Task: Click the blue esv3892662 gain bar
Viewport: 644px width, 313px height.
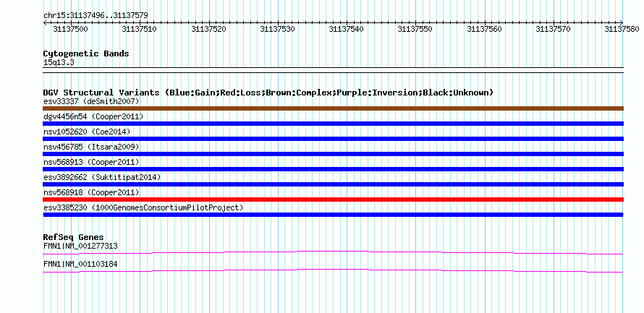Action: (x=333, y=184)
